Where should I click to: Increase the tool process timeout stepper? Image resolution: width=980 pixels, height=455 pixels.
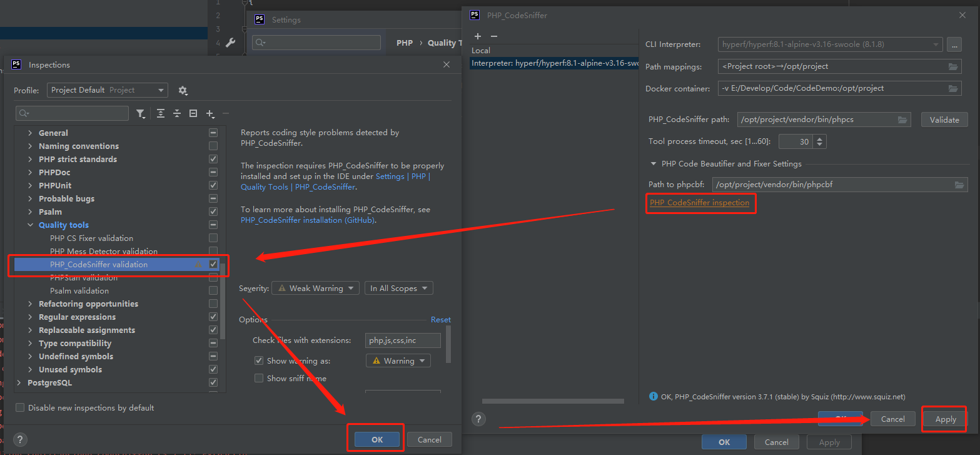click(x=820, y=138)
